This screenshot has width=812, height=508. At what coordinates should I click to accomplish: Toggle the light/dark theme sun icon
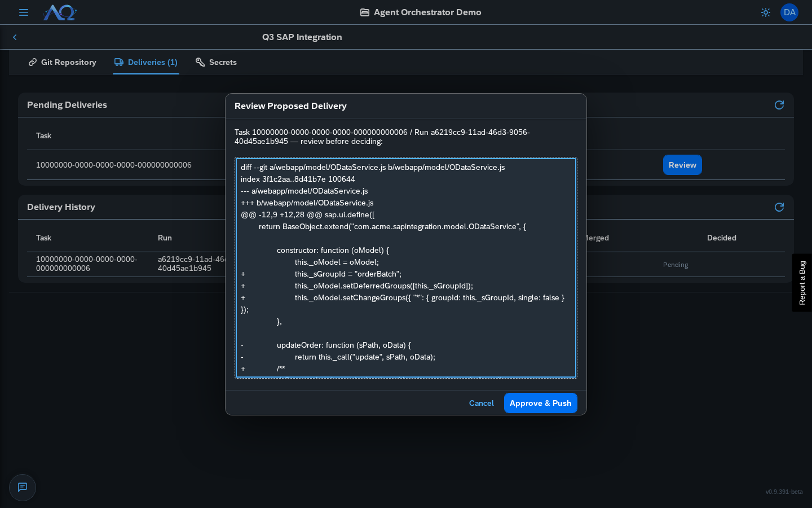point(766,12)
